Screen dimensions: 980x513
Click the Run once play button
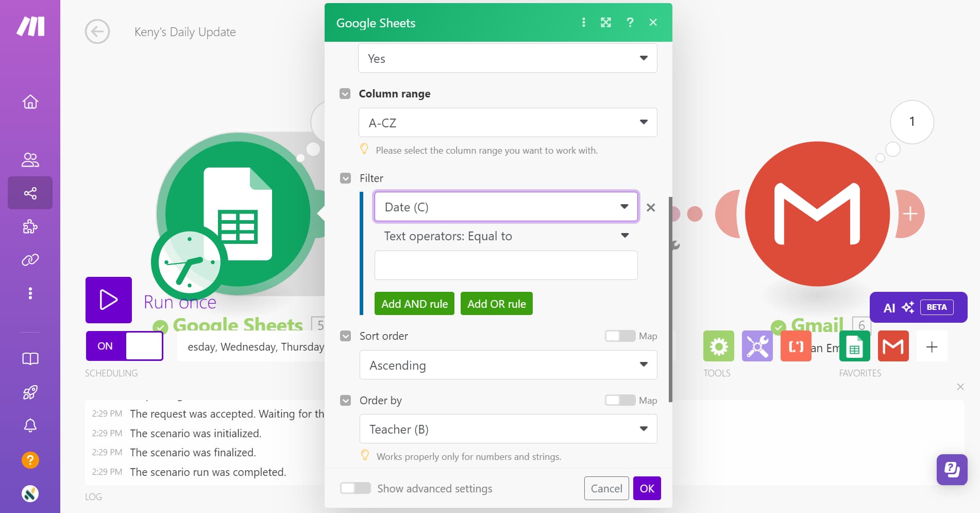109,300
